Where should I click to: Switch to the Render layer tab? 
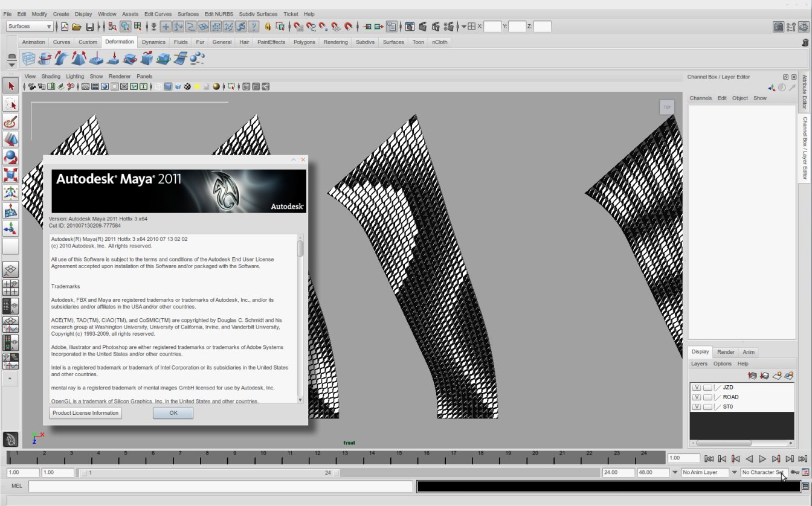tap(726, 352)
